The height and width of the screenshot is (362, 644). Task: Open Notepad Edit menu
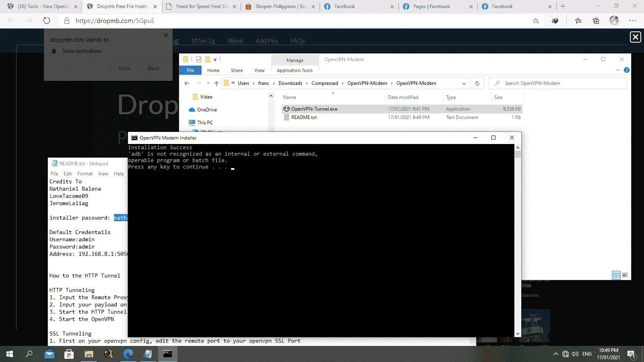pyautogui.click(x=68, y=174)
